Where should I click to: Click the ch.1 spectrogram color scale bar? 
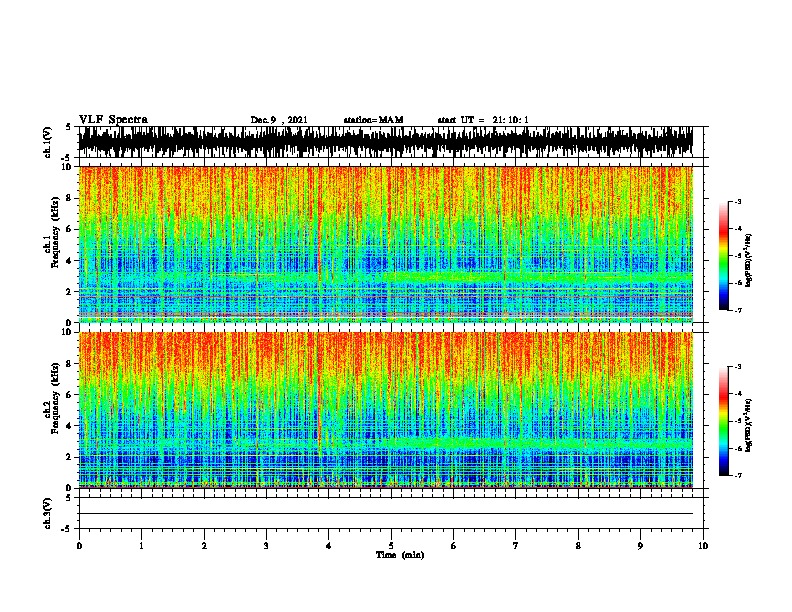pyautogui.click(x=723, y=256)
